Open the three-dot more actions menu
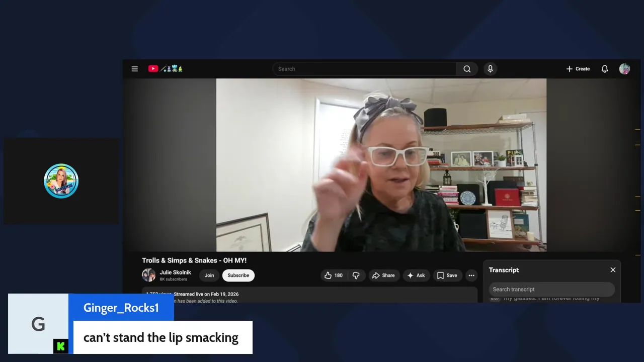Image resolution: width=644 pixels, height=362 pixels. click(x=471, y=276)
